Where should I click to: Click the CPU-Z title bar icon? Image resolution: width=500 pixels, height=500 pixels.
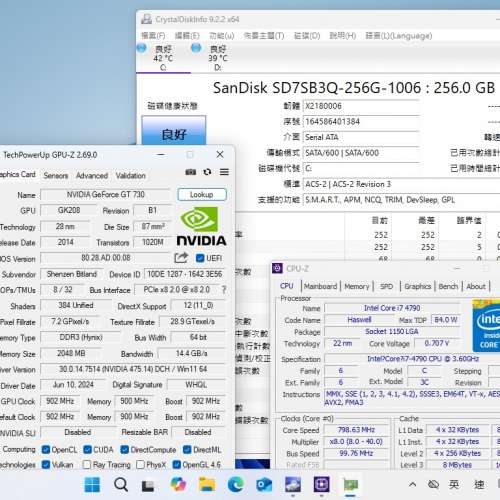[277, 268]
